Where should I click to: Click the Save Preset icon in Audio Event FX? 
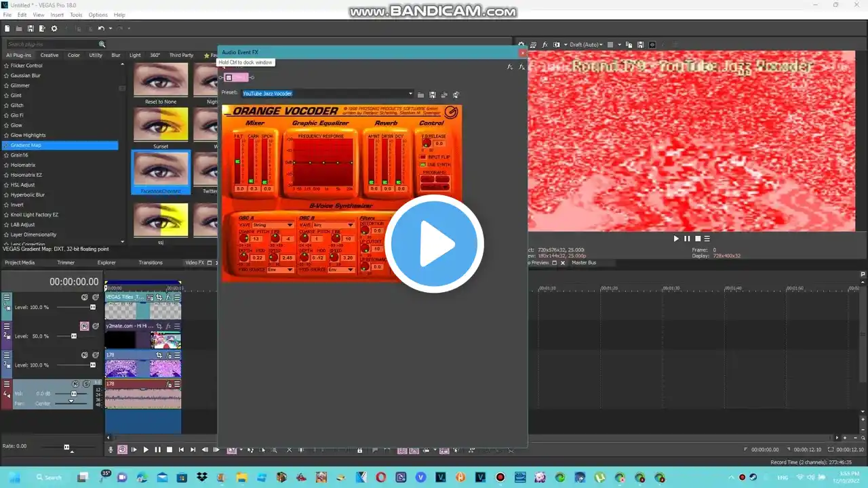[433, 95]
